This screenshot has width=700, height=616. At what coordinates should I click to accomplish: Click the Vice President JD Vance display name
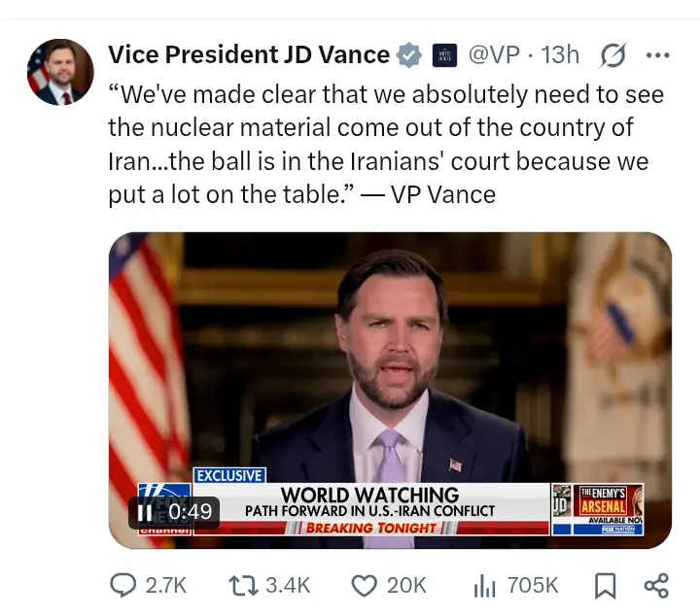point(248,54)
